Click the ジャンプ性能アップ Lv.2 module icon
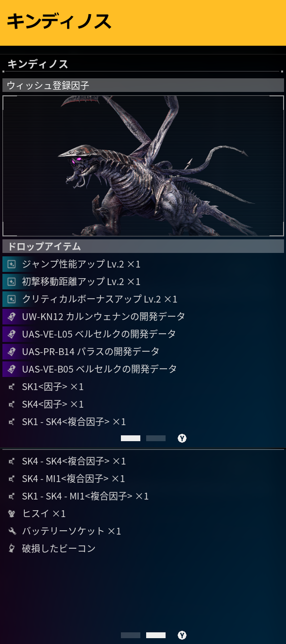The image size is (286, 644). coord(12,264)
